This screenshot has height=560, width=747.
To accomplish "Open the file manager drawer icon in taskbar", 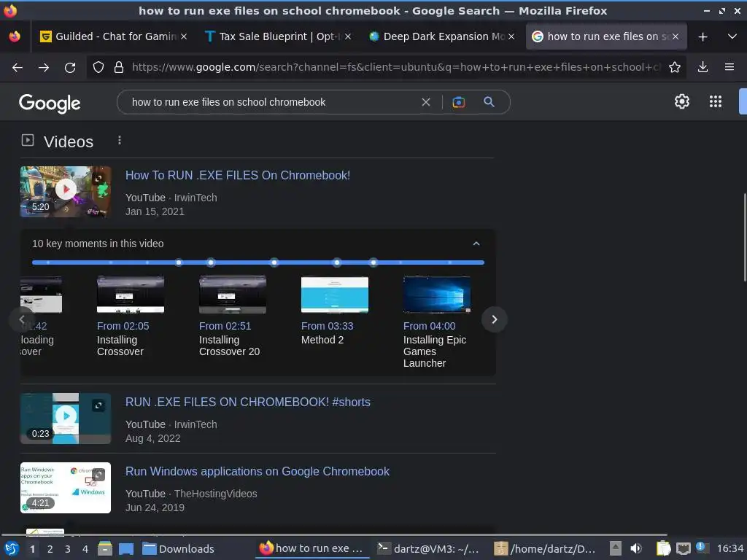I will [105, 549].
